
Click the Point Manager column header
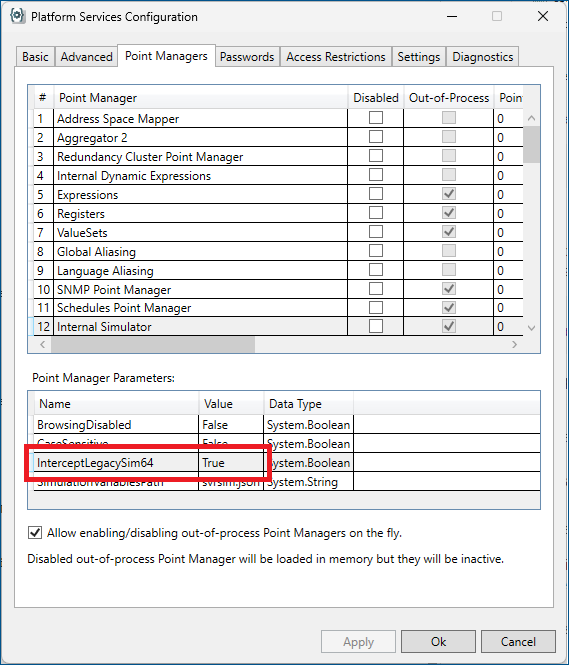[201, 98]
